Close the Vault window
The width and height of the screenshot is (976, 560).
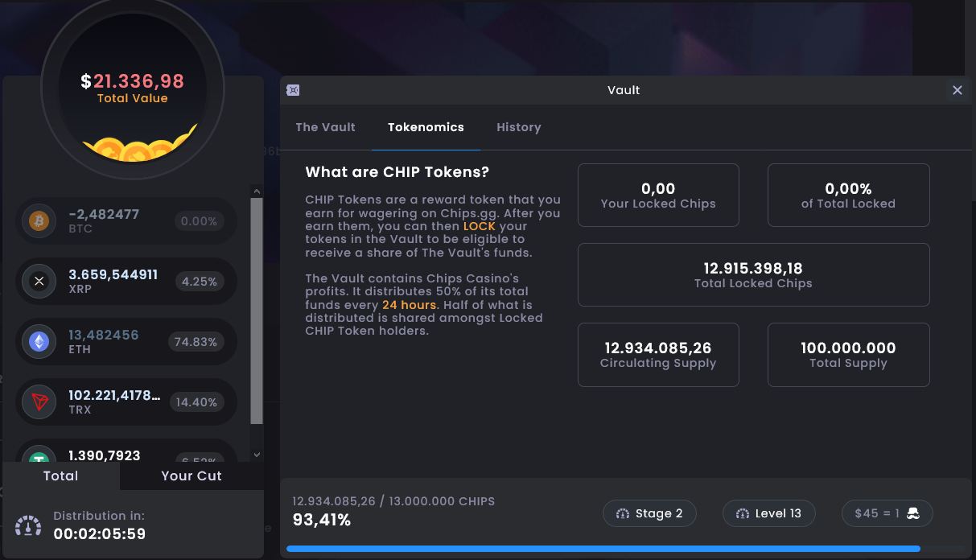pyautogui.click(x=957, y=90)
